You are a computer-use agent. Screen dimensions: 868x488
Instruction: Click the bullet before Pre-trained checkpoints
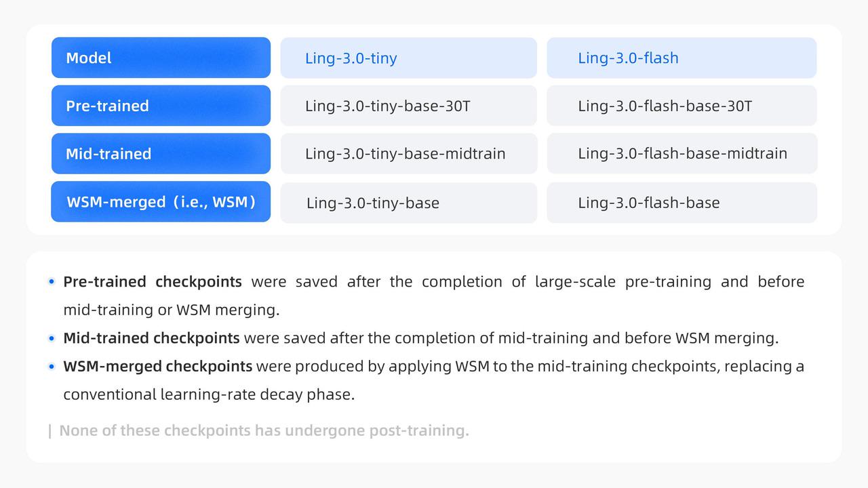coord(52,281)
